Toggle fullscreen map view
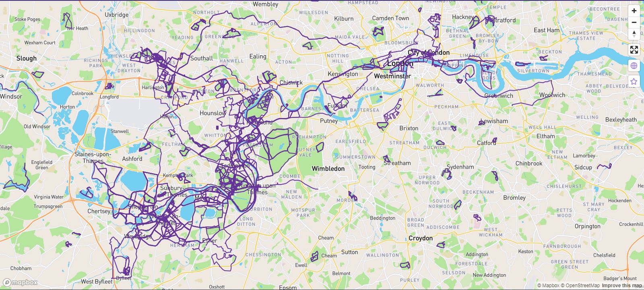The height and width of the screenshot is (290, 644). tap(634, 50)
